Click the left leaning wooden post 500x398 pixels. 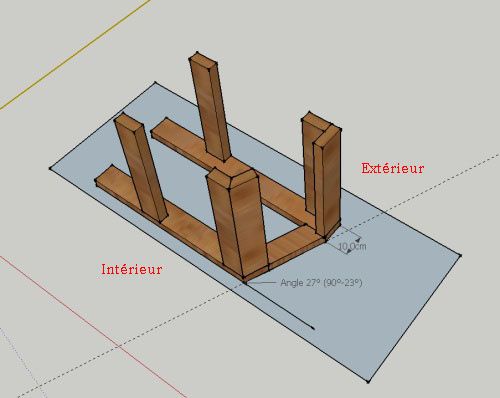(140, 168)
